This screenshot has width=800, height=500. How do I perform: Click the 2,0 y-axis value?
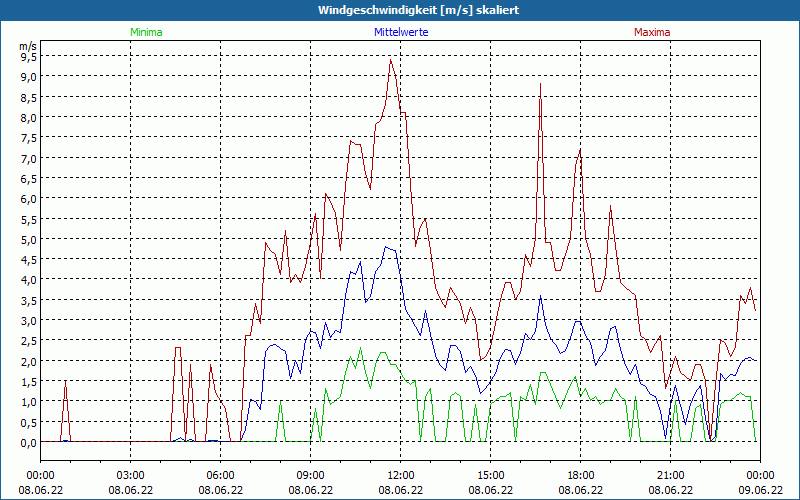(29, 361)
